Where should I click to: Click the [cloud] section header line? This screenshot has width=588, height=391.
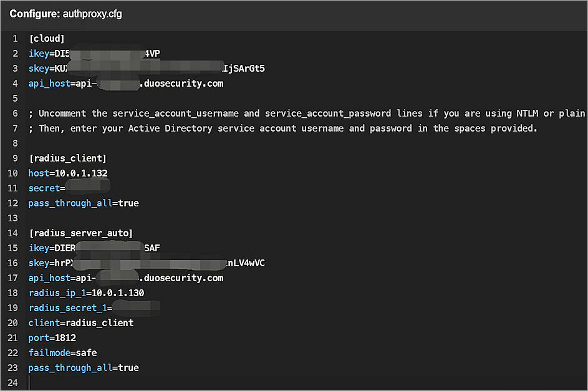coord(47,39)
